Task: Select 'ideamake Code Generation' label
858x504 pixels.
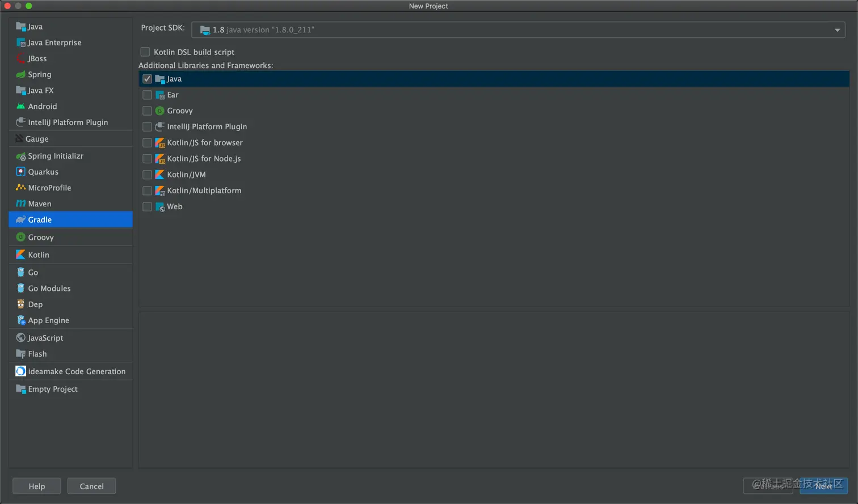Action: [x=77, y=371]
